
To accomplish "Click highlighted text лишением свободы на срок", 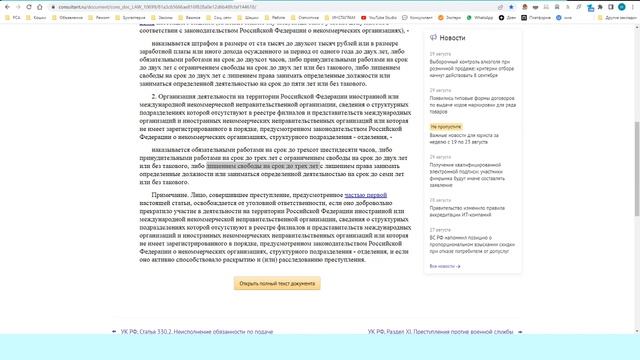I will click(x=263, y=166).
